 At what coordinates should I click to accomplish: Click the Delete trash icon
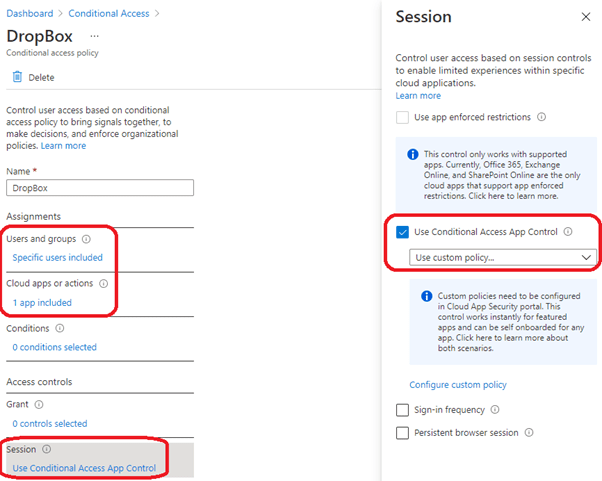[x=17, y=77]
